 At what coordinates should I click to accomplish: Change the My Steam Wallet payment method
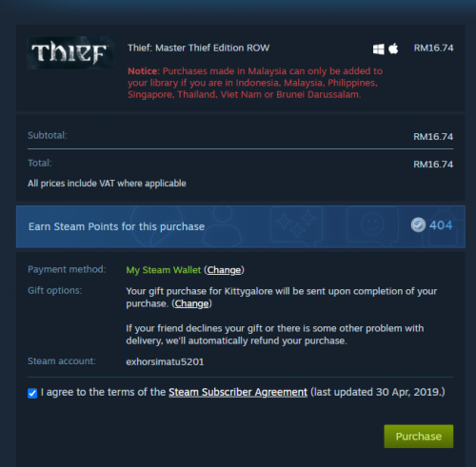(224, 270)
